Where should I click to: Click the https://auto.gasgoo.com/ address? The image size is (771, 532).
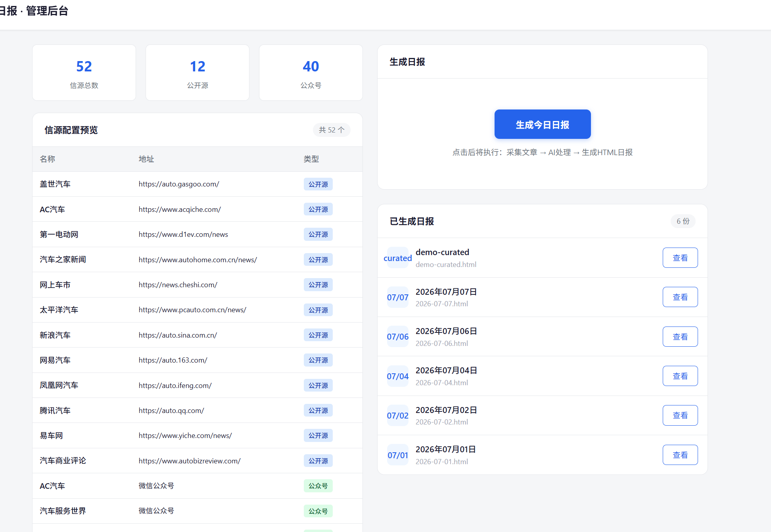click(179, 184)
